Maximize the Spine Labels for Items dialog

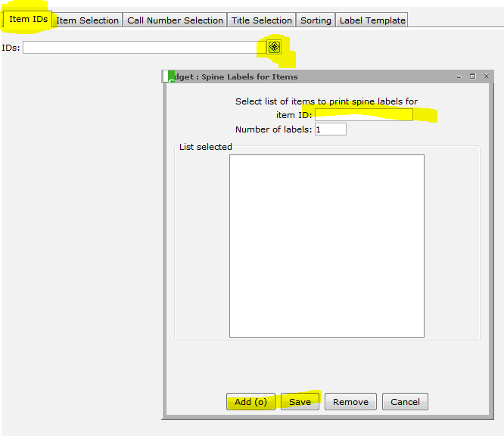coord(472,76)
